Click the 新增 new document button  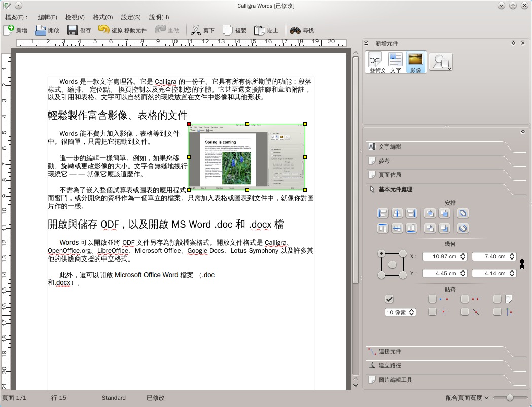[15, 30]
